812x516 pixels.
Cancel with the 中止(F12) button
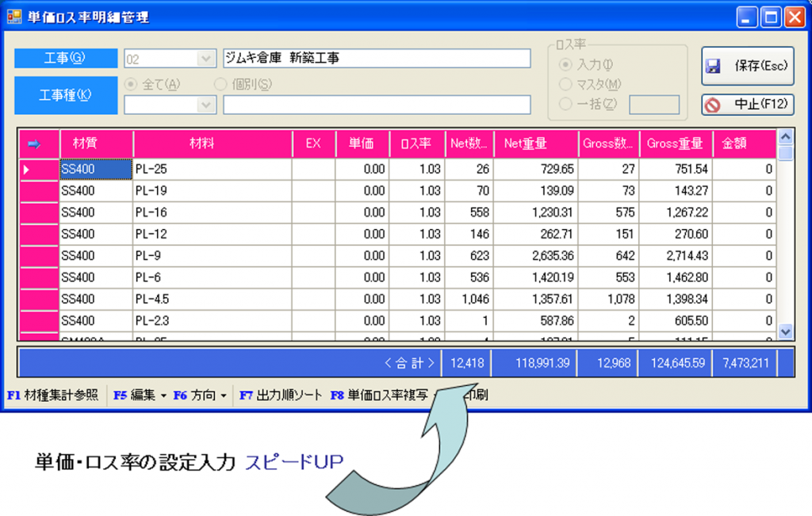pyautogui.click(x=748, y=105)
